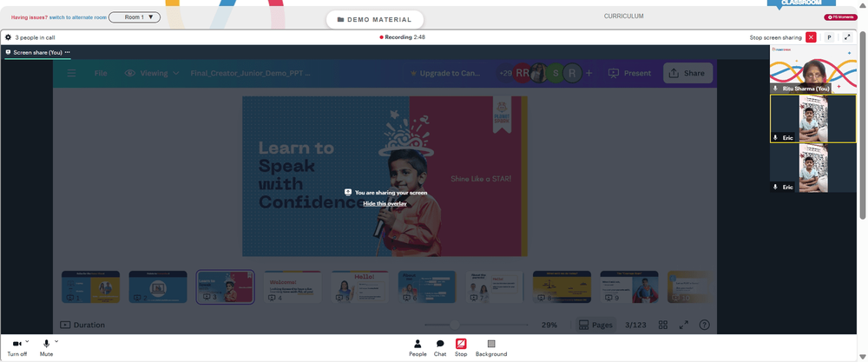Open the Duration panel
Viewport: 868px width, 362px height.
(82, 325)
